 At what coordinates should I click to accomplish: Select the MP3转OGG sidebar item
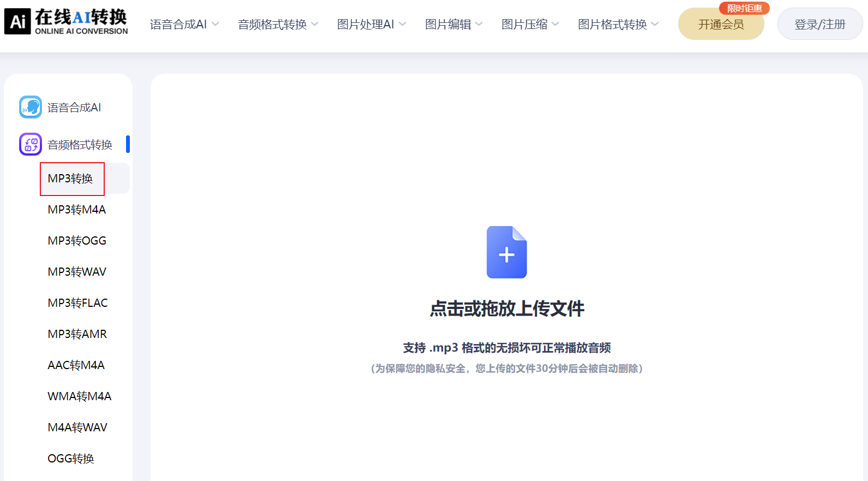(x=77, y=241)
